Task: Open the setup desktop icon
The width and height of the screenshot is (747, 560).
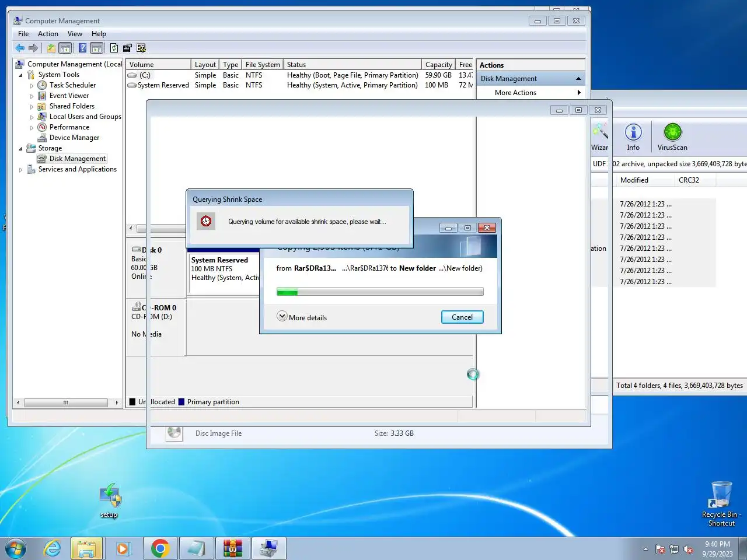Action: pos(109,501)
